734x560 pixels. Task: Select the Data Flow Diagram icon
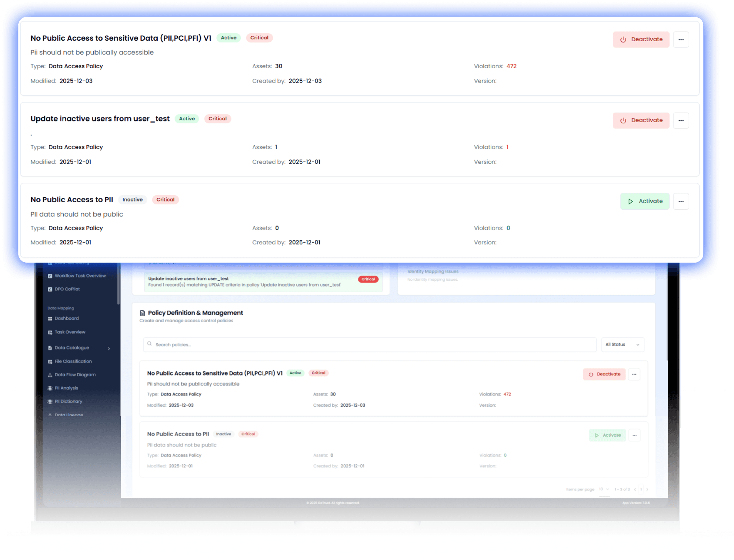50,374
